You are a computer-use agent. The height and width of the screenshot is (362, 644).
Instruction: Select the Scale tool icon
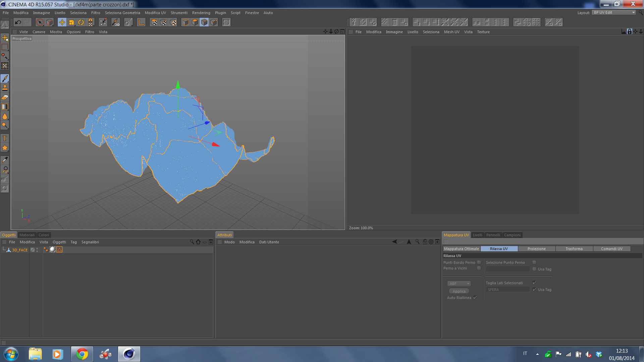coord(71,22)
